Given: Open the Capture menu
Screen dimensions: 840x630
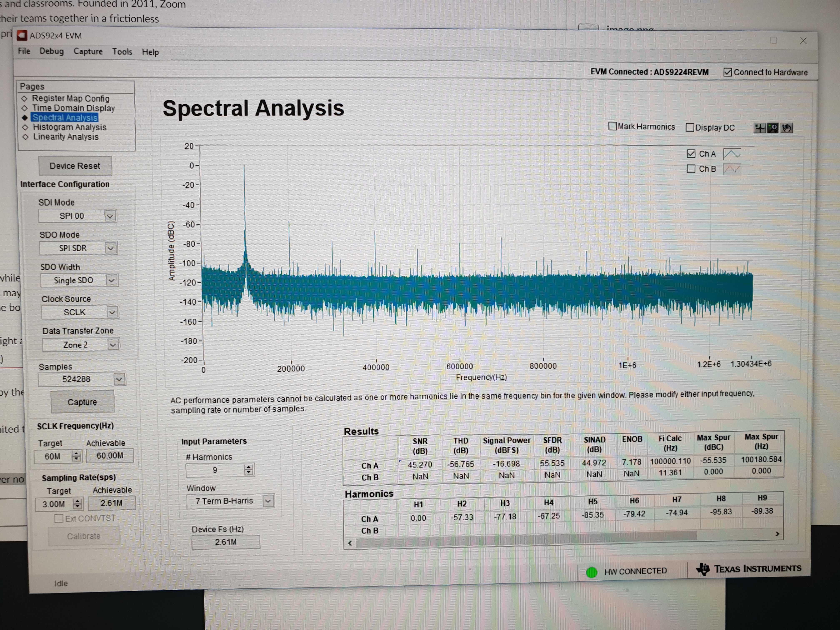Looking at the screenshot, I should coord(88,52).
